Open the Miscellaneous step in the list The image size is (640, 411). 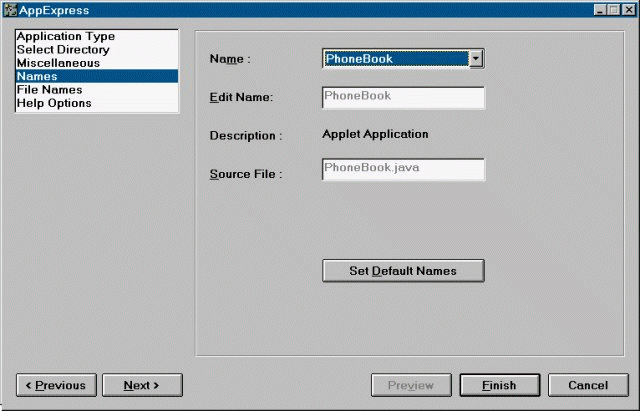click(58, 62)
